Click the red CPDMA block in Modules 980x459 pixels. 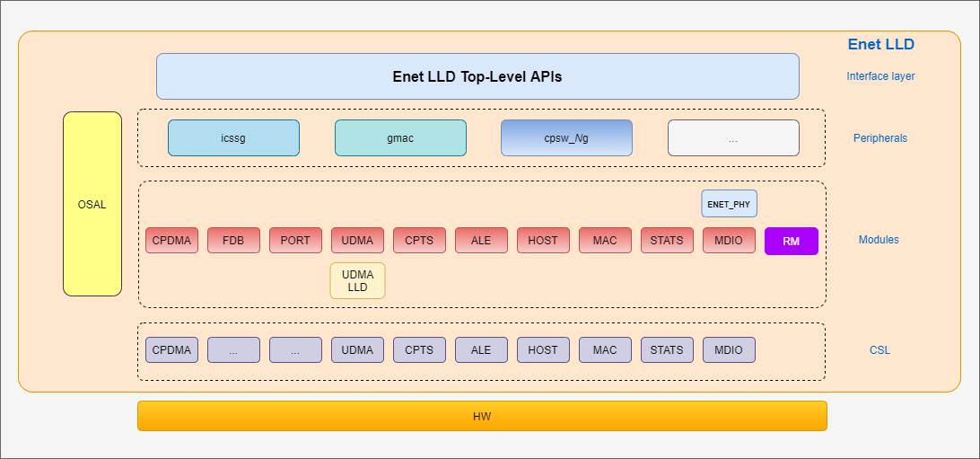[x=171, y=241]
